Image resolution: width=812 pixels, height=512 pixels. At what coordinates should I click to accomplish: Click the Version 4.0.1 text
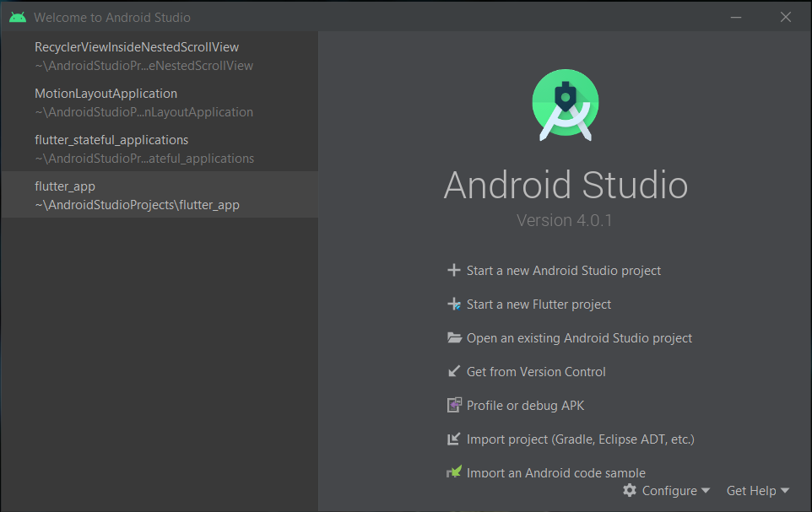pos(565,220)
